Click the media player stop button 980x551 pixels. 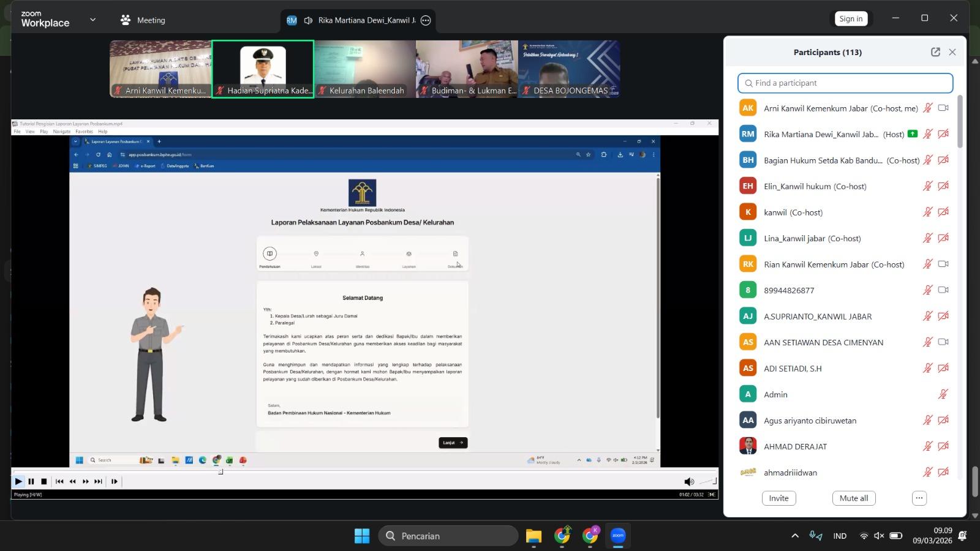(43, 482)
